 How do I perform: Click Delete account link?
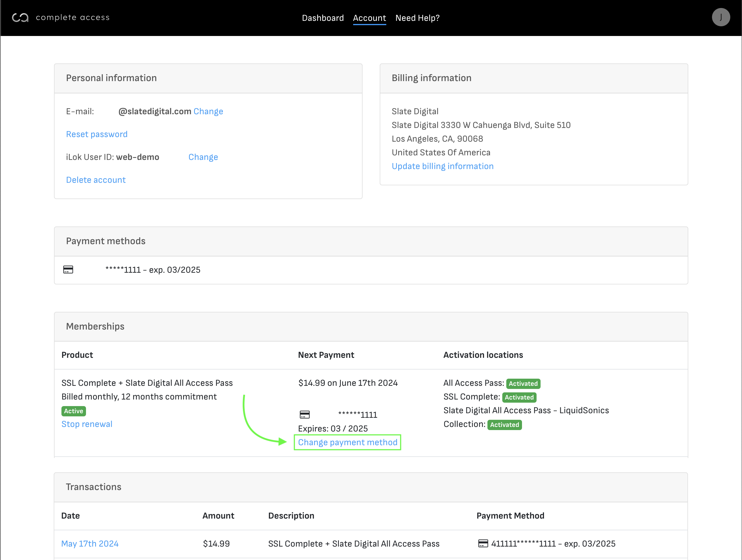(x=96, y=180)
